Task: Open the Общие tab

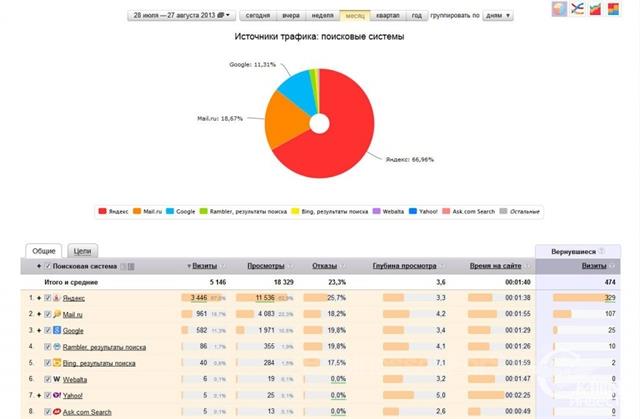Action: pyautogui.click(x=44, y=251)
